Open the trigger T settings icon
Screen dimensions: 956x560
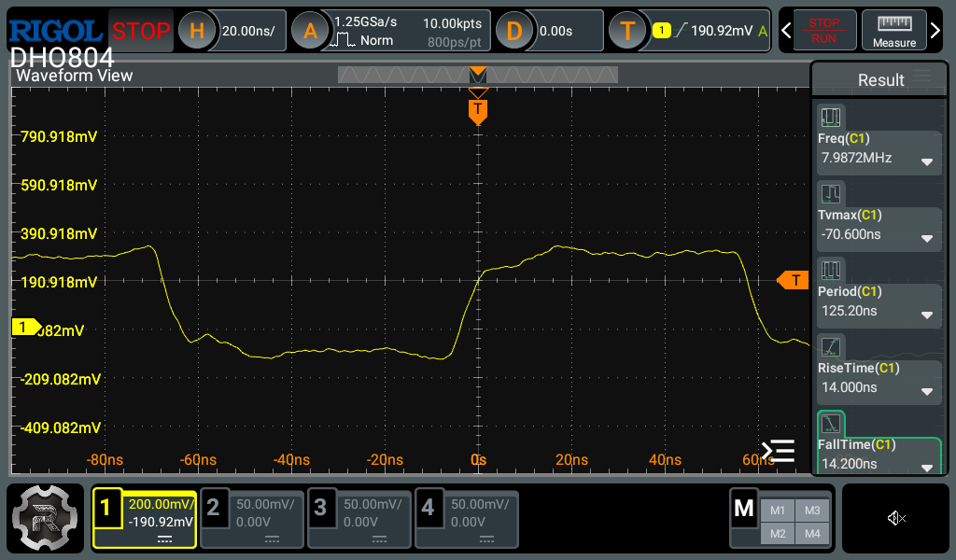(x=627, y=31)
